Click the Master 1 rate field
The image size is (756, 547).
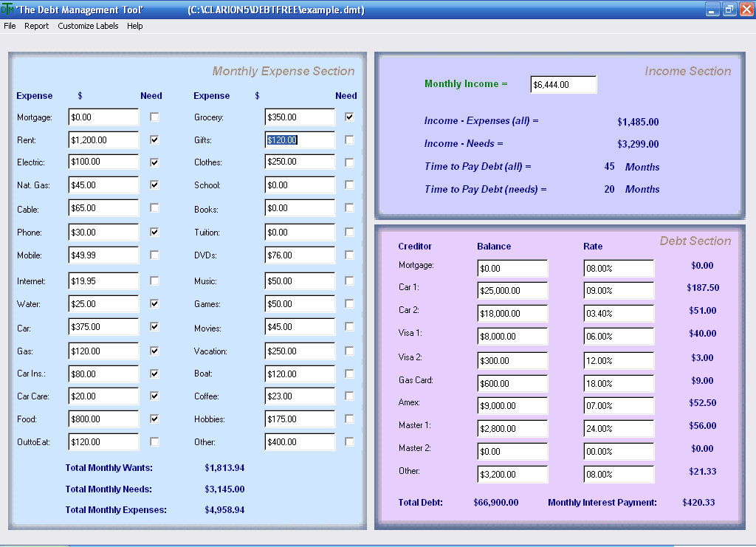(x=619, y=428)
